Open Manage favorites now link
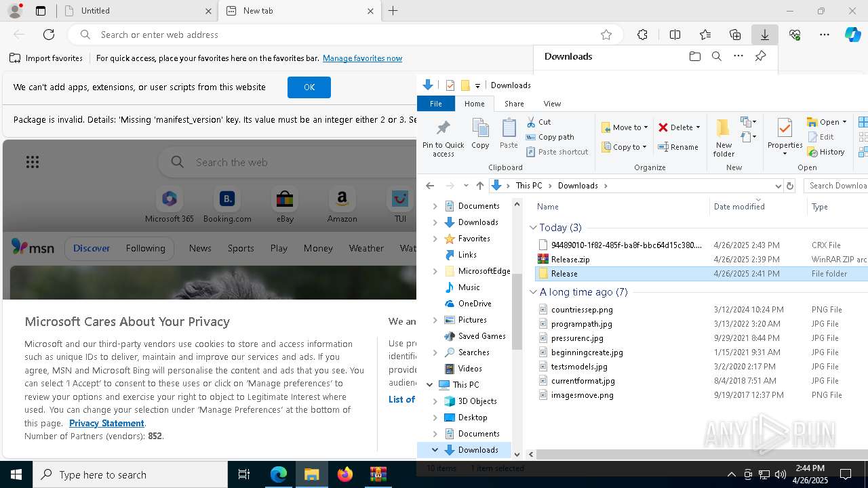The image size is (868, 488). [x=362, y=58]
